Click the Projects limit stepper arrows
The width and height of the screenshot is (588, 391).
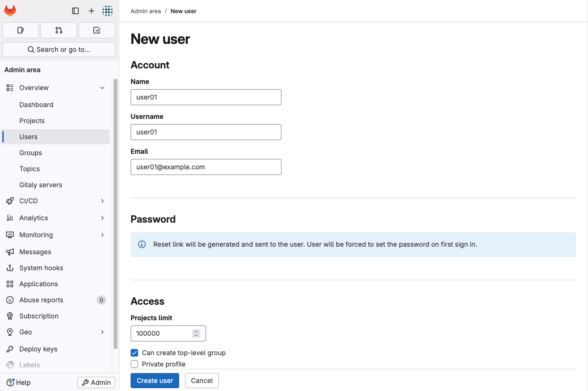(x=196, y=333)
